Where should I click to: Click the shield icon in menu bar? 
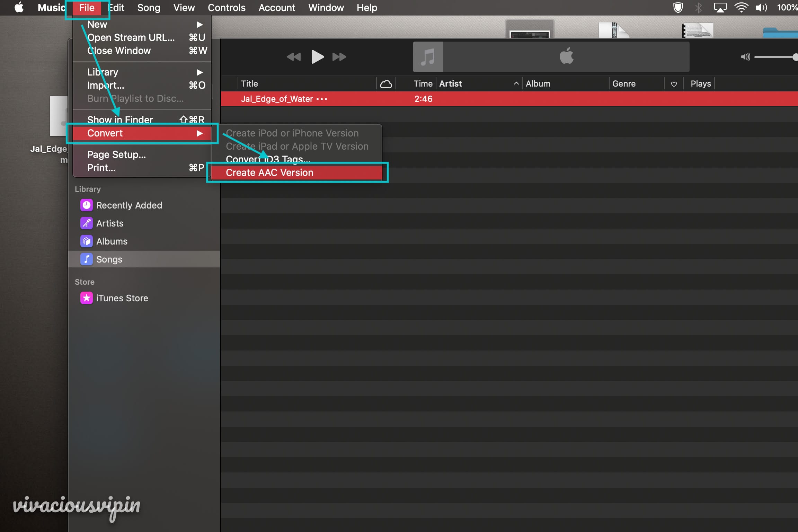(678, 7)
